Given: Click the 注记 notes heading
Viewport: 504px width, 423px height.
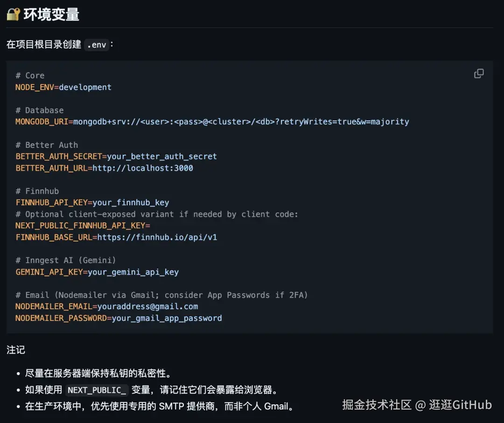Looking at the screenshot, I should [16, 350].
